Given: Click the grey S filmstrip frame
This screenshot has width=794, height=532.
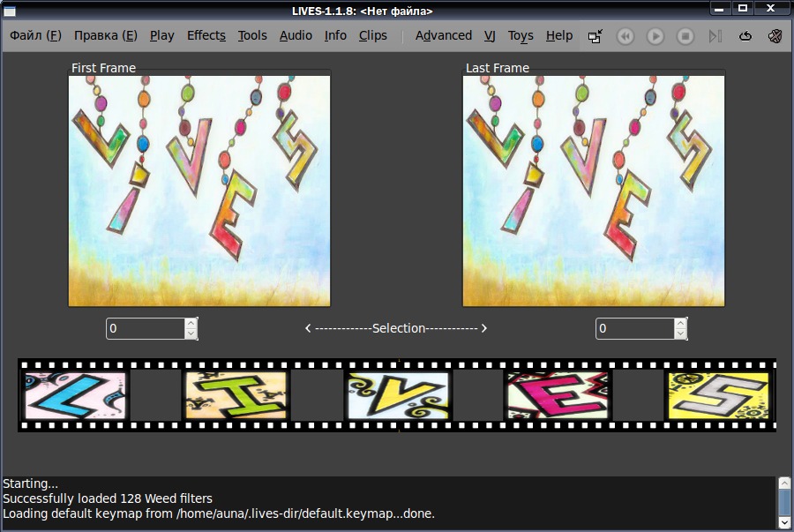Looking at the screenshot, I should pos(718,396).
